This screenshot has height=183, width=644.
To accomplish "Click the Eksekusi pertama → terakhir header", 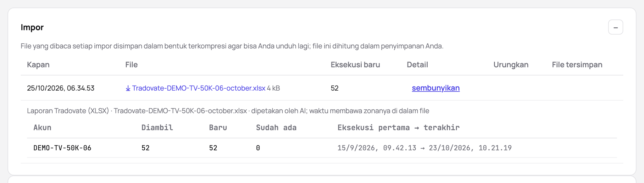I will tap(398, 128).
